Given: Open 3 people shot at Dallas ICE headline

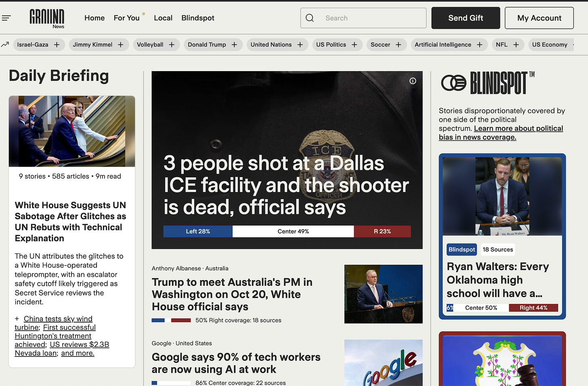Looking at the screenshot, I should coord(286,185).
